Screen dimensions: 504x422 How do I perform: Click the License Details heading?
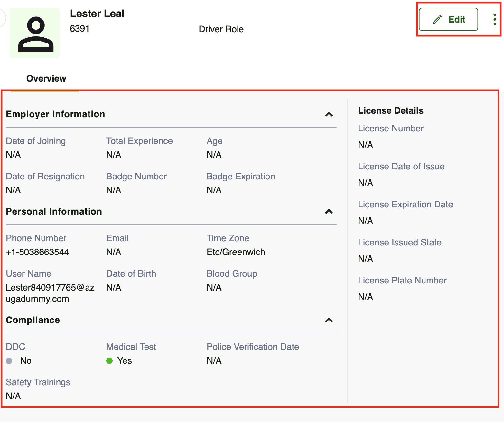[x=390, y=110]
